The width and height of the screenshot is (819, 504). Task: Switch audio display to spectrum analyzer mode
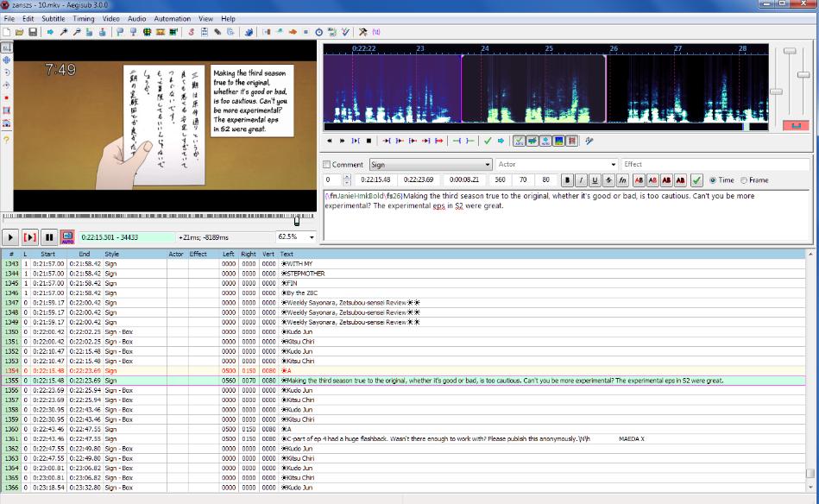[558, 141]
